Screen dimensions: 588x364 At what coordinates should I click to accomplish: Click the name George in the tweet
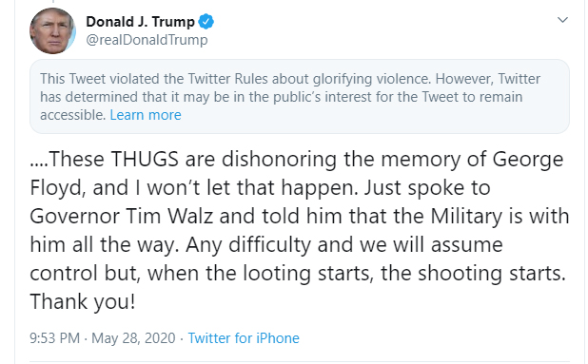[528, 160]
